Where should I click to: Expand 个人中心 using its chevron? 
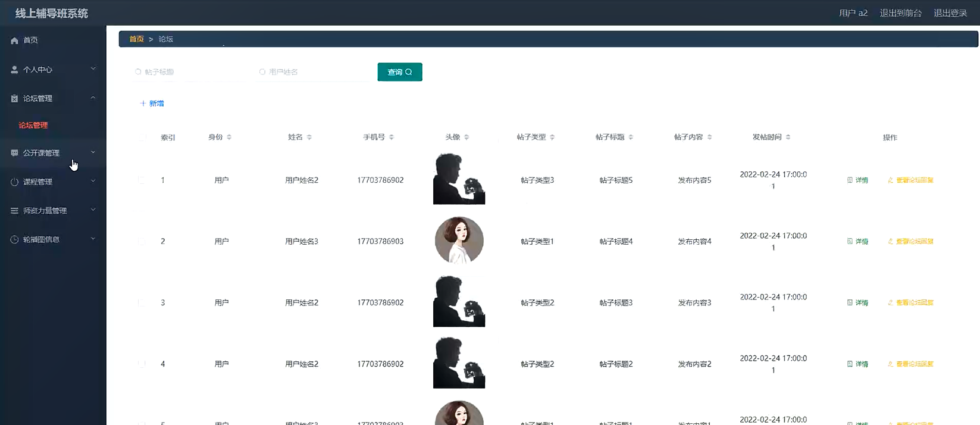point(93,69)
